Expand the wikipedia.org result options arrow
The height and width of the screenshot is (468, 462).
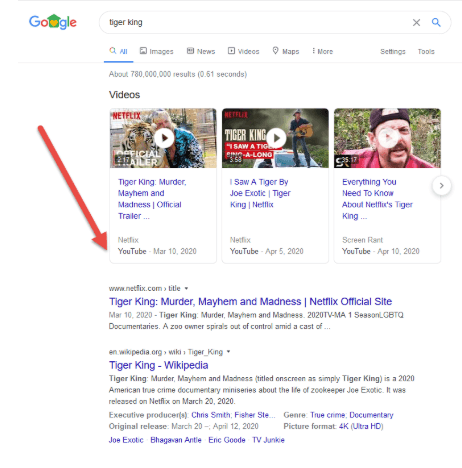(228, 352)
